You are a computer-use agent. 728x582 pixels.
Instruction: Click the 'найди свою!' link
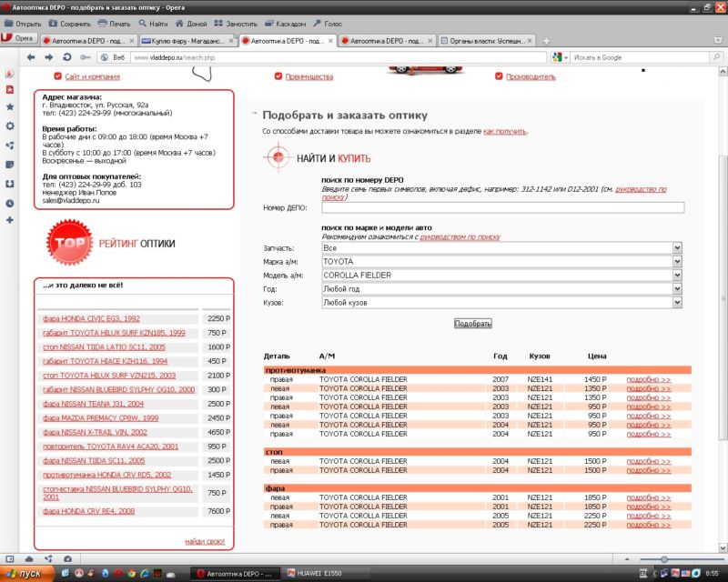tap(205, 541)
